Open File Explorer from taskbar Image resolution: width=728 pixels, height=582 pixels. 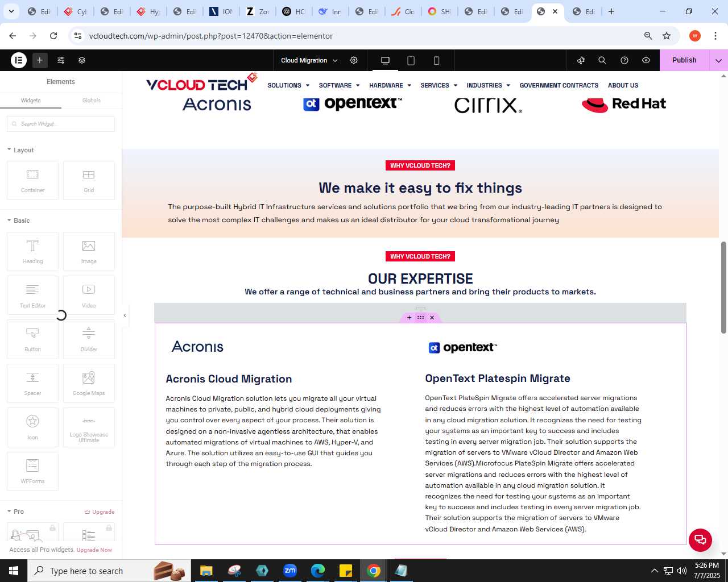pos(206,571)
